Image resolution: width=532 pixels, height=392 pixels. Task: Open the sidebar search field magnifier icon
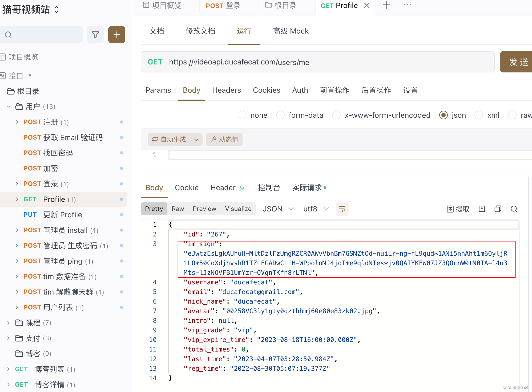8,34
